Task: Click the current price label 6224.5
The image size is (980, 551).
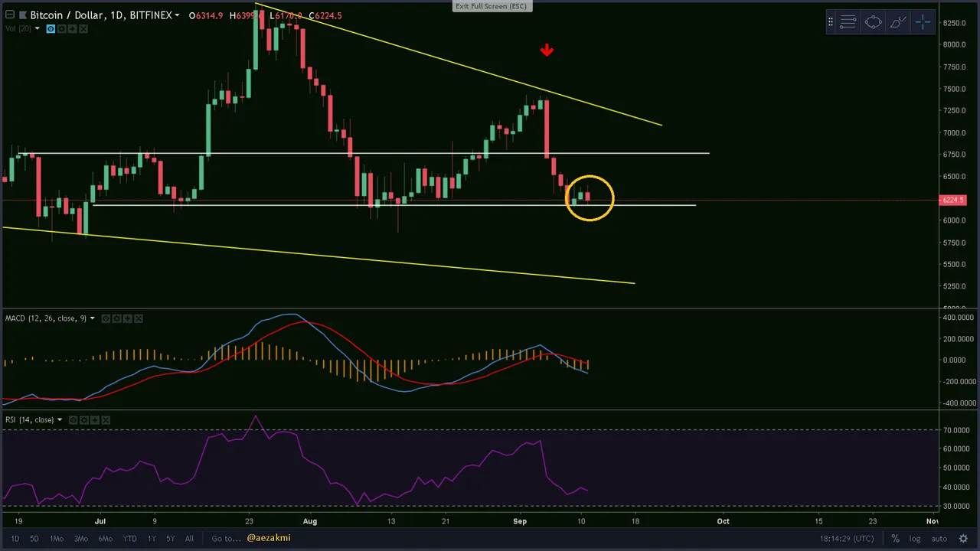Action: (x=953, y=201)
